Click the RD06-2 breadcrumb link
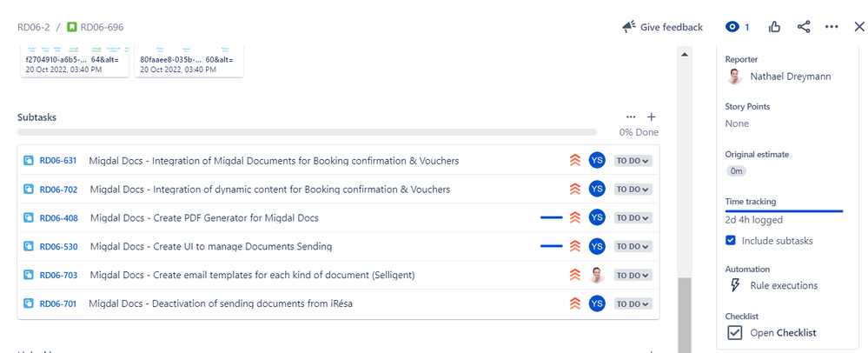Image resolution: width=868 pixels, height=353 pixels. click(33, 27)
